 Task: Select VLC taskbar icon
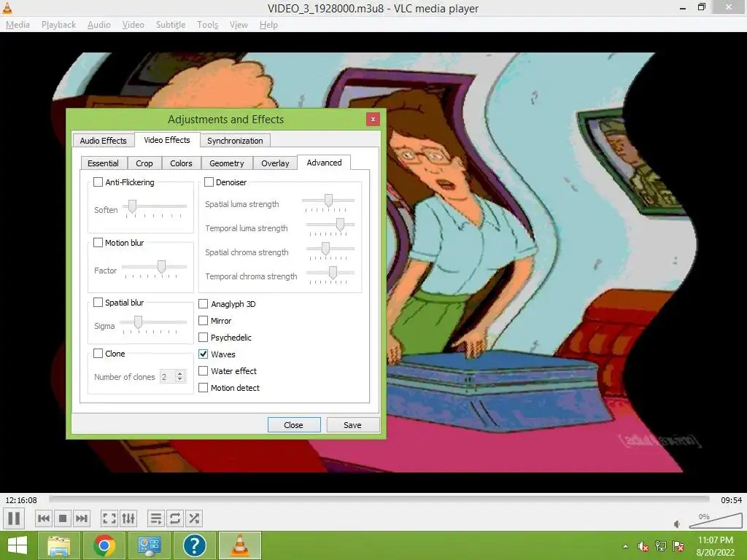[x=239, y=545]
